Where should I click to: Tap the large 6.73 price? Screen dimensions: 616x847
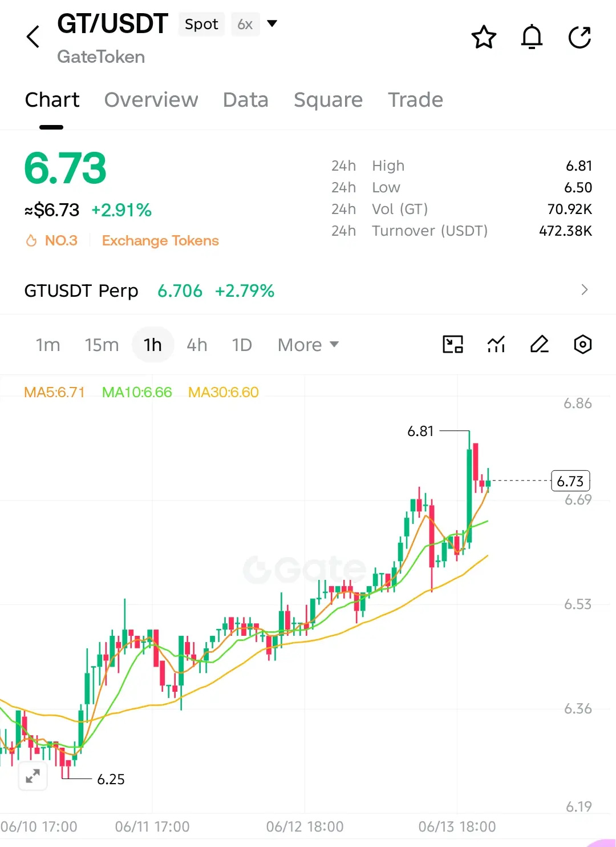coord(65,168)
